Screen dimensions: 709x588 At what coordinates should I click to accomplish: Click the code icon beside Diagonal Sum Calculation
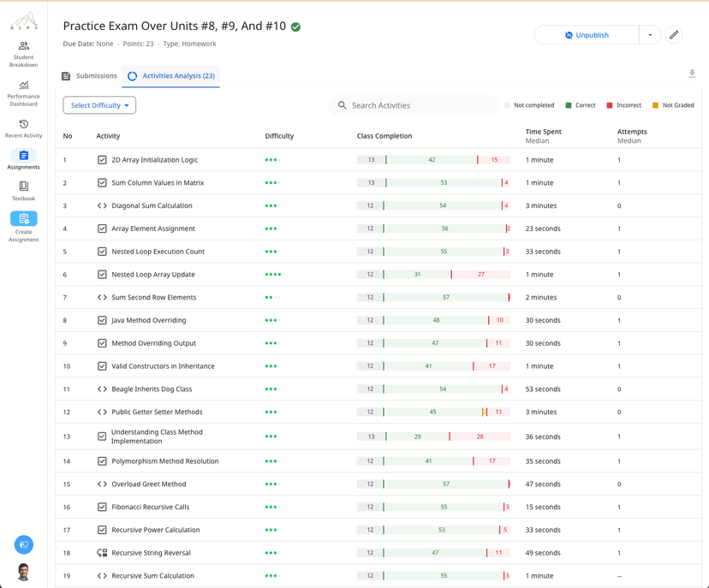(x=102, y=205)
